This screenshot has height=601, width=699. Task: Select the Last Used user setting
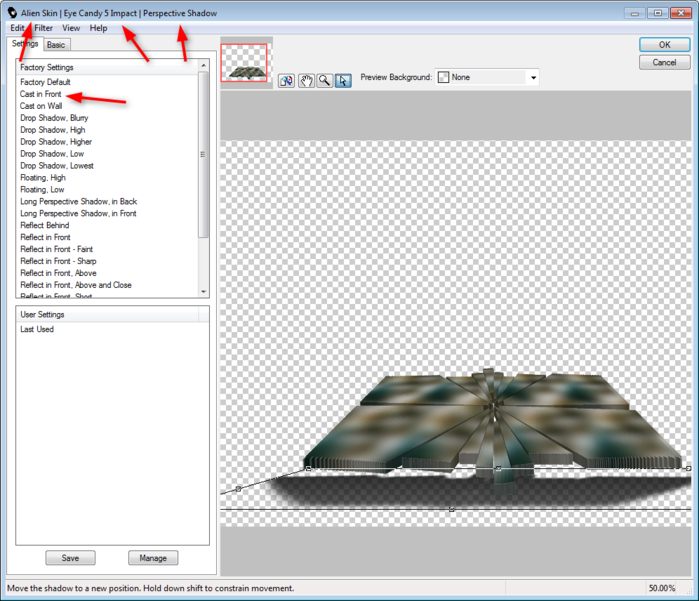pyautogui.click(x=37, y=329)
